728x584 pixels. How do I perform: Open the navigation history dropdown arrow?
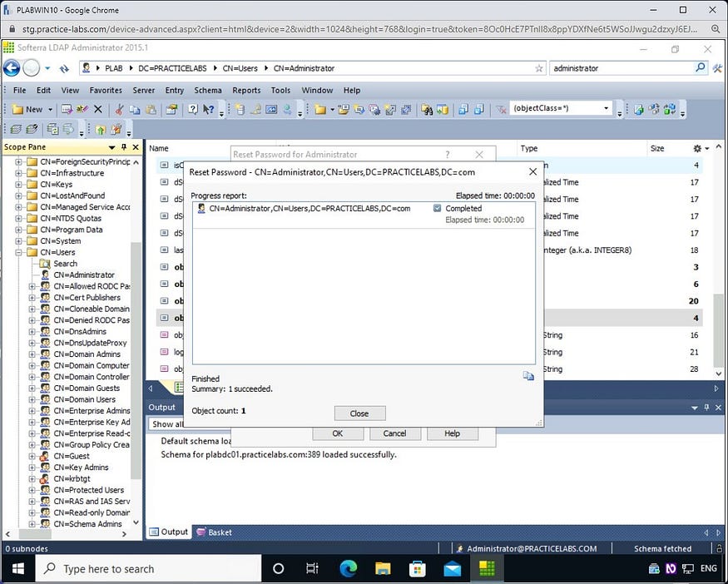coord(47,68)
